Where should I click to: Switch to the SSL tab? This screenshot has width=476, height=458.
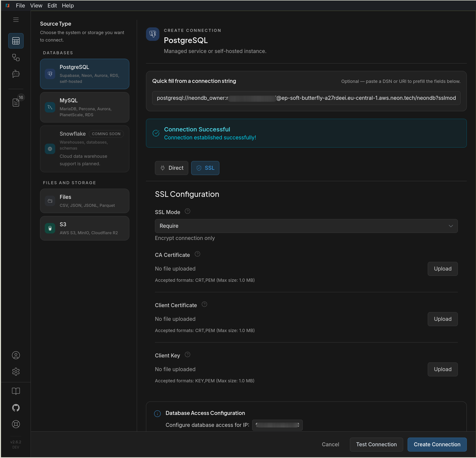coord(205,168)
